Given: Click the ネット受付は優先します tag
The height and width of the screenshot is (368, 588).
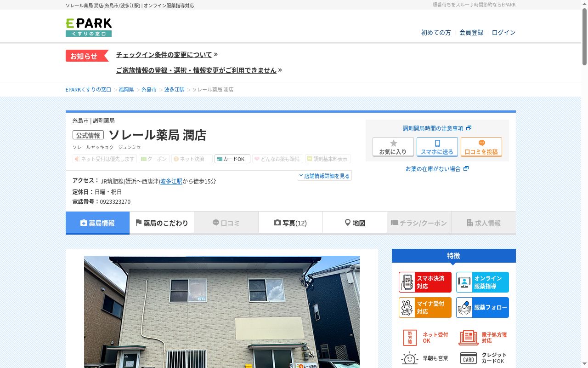Looking at the screenshot, I should click(x=105, y=159).
